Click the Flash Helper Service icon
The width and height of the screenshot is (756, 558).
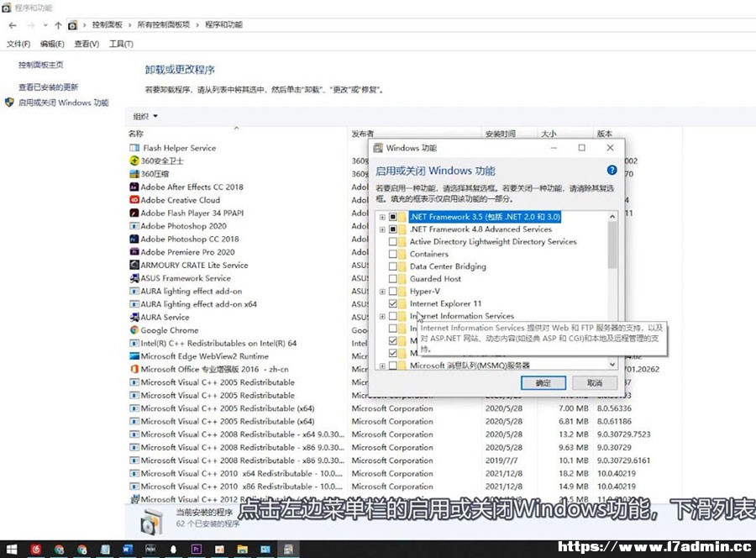point(134,148)
